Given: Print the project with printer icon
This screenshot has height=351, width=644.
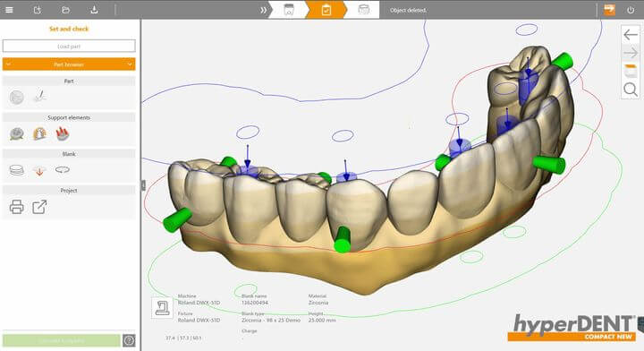Looking at the screenshot, I should (16, 207).
